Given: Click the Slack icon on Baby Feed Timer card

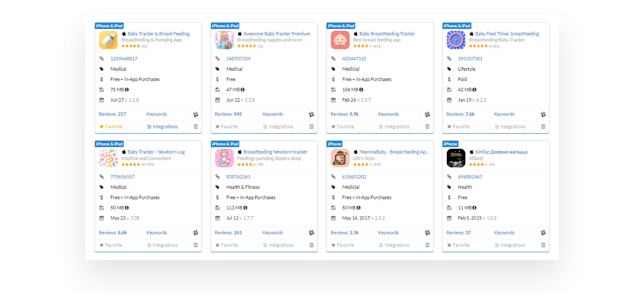Looking at the screenshot, I should 543,114.
